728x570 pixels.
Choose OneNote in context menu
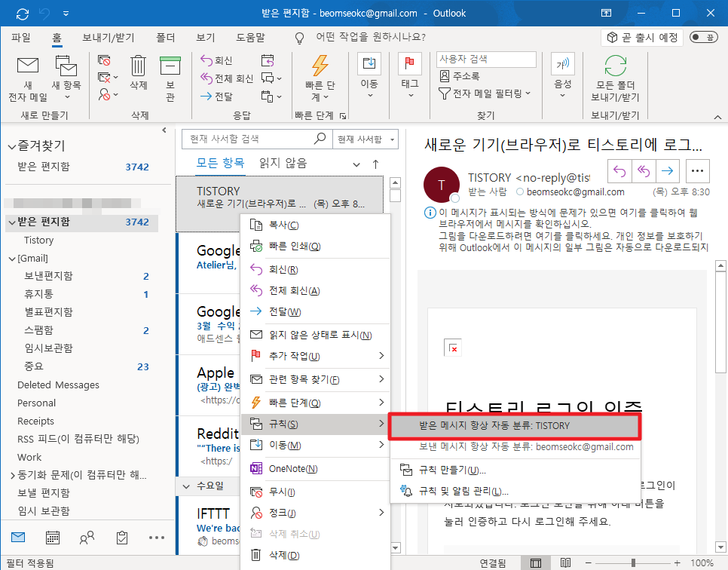315,469
